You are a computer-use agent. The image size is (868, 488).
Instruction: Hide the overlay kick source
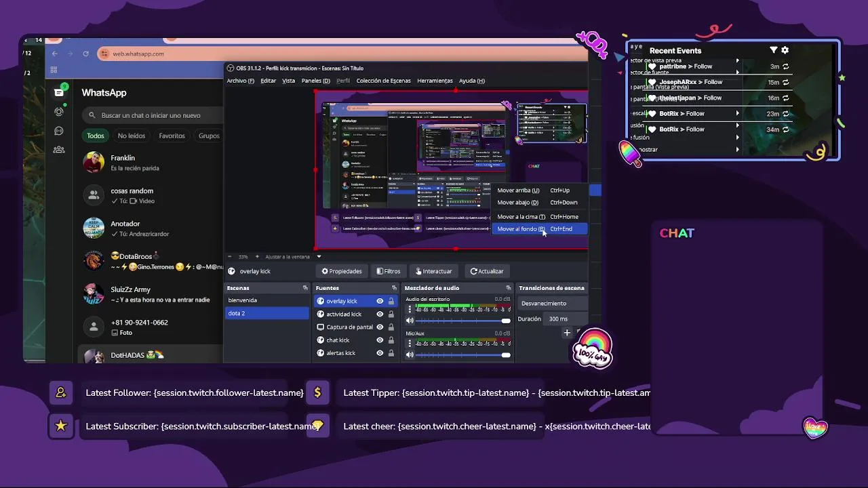click(380, 301)
